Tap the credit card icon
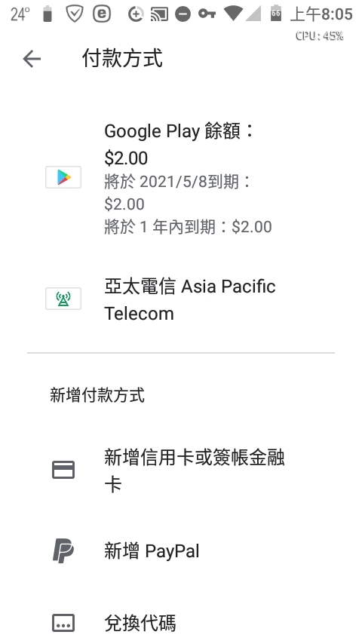 (x=63, y=470)
